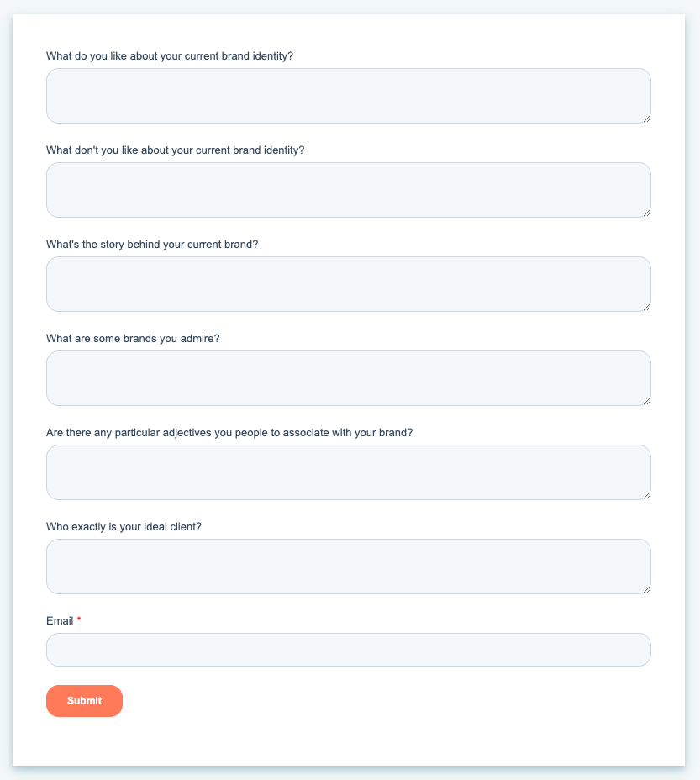Select the 'brands you admire' text area

pyautogui.click(x=348, y=378)
